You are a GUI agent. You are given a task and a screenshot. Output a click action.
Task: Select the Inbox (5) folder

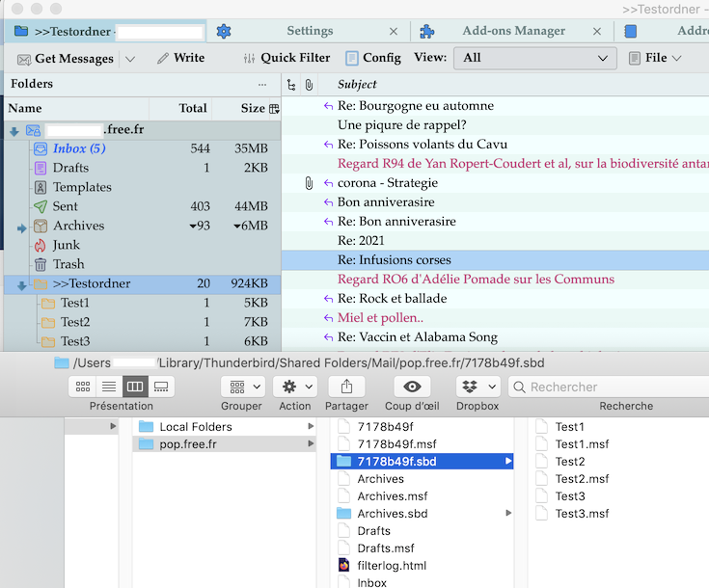click(79, 148)
